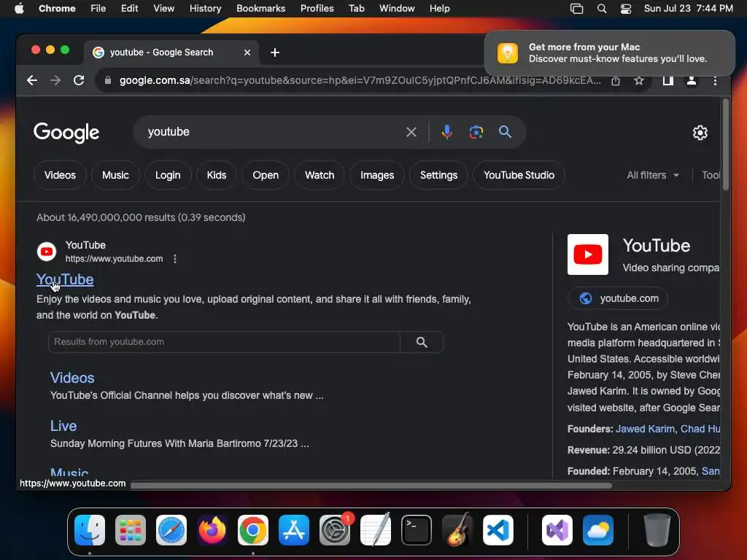
Task: Open the Apple menu
Action: 19,9
